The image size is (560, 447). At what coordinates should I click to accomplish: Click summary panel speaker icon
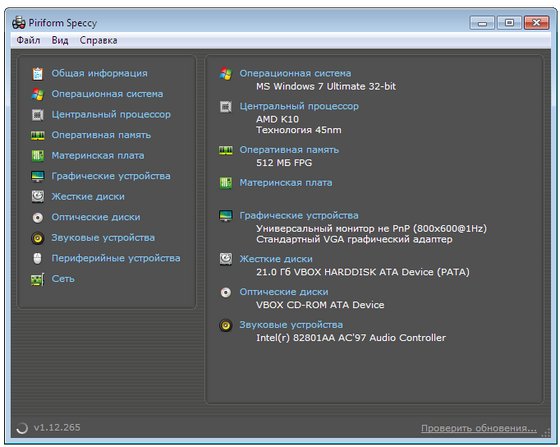point(226,325)
